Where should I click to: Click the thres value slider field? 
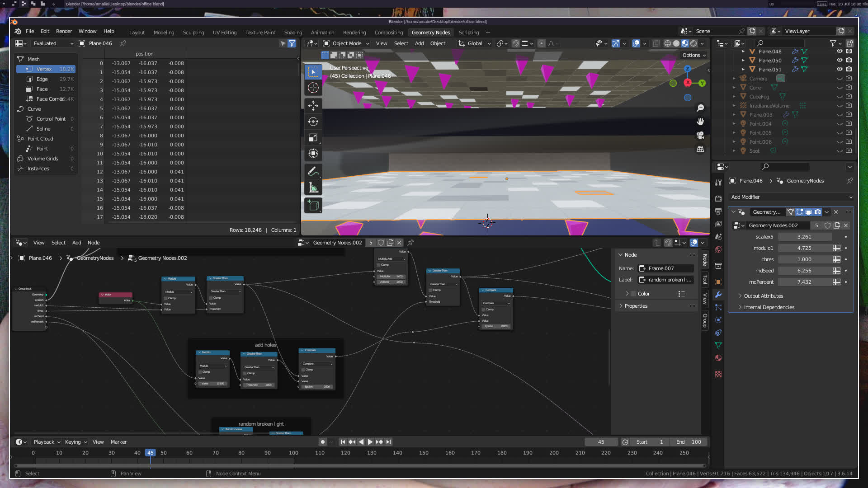point(804,259)
